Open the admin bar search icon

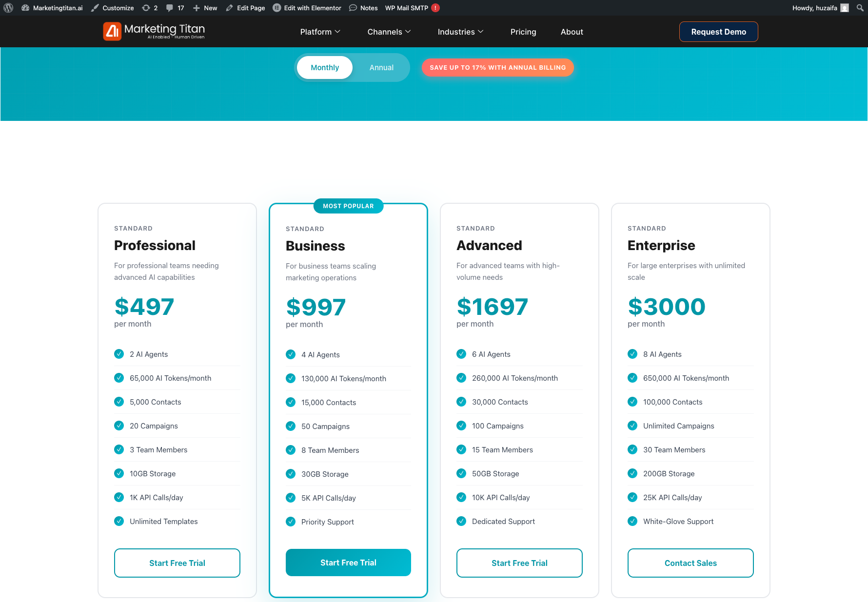tap(860, 8)
